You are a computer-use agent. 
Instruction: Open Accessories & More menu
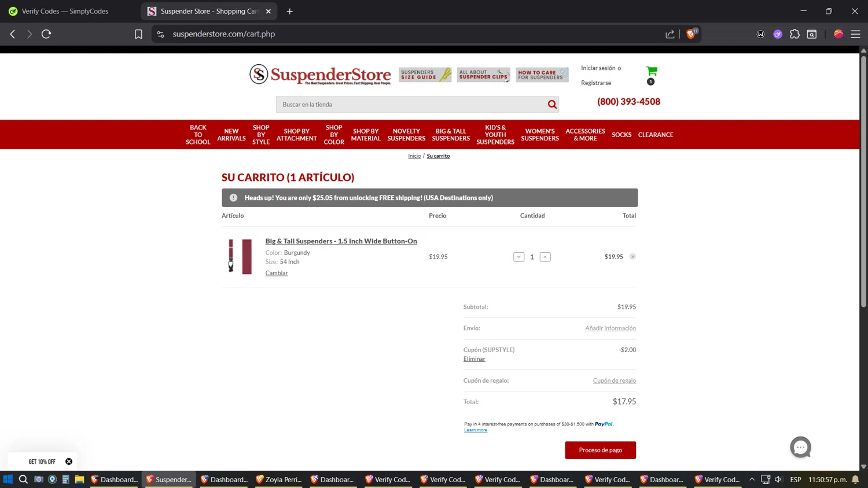(x=585, y=135)
